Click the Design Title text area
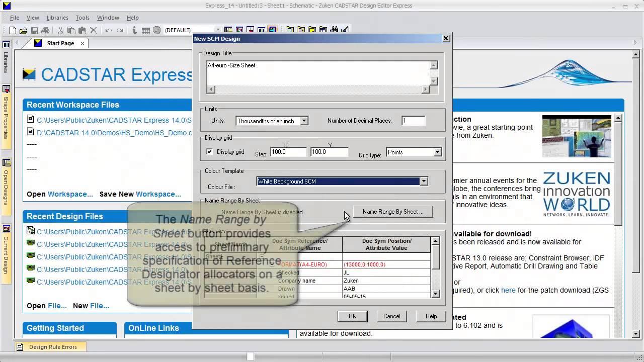The height and width of the screenshot is (362, 644). click(318, 73)
